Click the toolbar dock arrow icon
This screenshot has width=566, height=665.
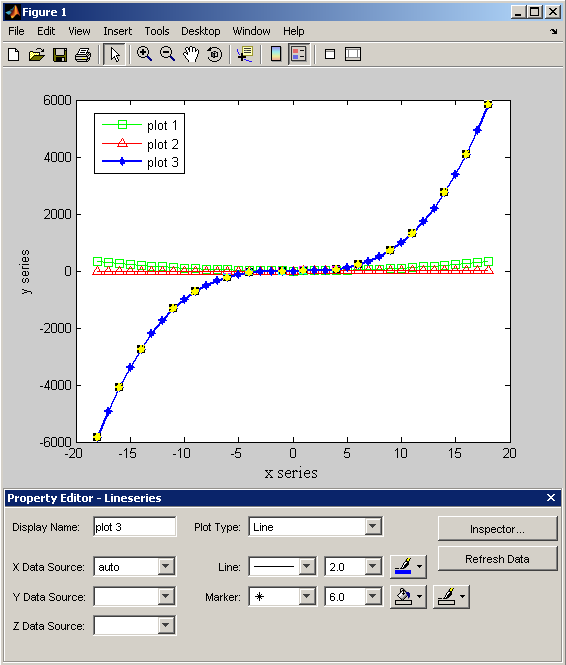click(554, 31)
